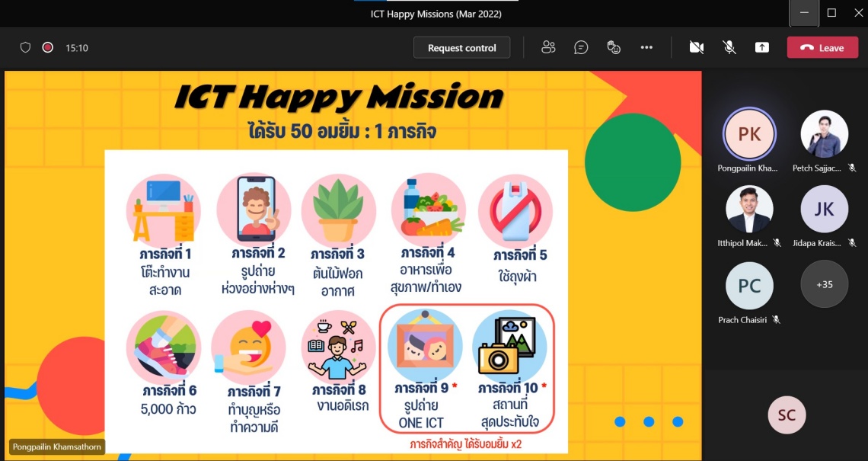The height and width of the screenshot is (461, 868).
Task: Open the More actions ellipsis menu
Action: (x=646, y=47)
